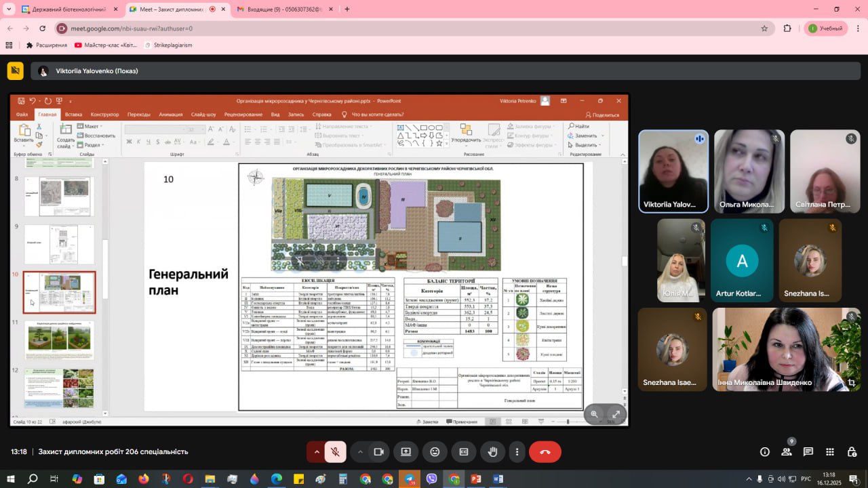Image resolution: width=868 pixels, height=488 pixels.
Task: Open the chat with everyone icon
Action: click(808, 451)
